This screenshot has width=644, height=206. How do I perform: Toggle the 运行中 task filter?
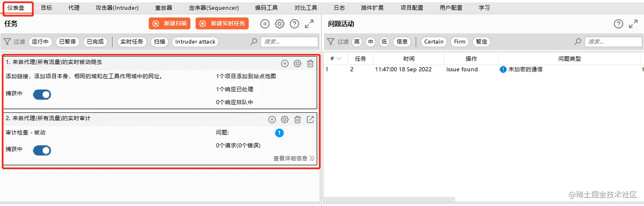coord(40,42)
